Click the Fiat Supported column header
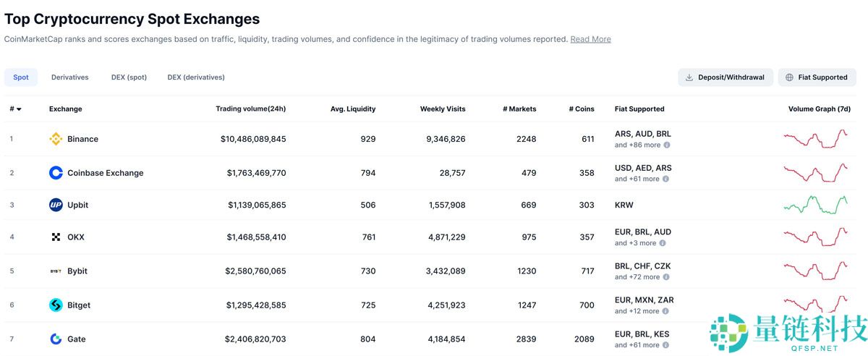Image resolution: width=868 pixels, height=356 pixels. pos(639,109)
